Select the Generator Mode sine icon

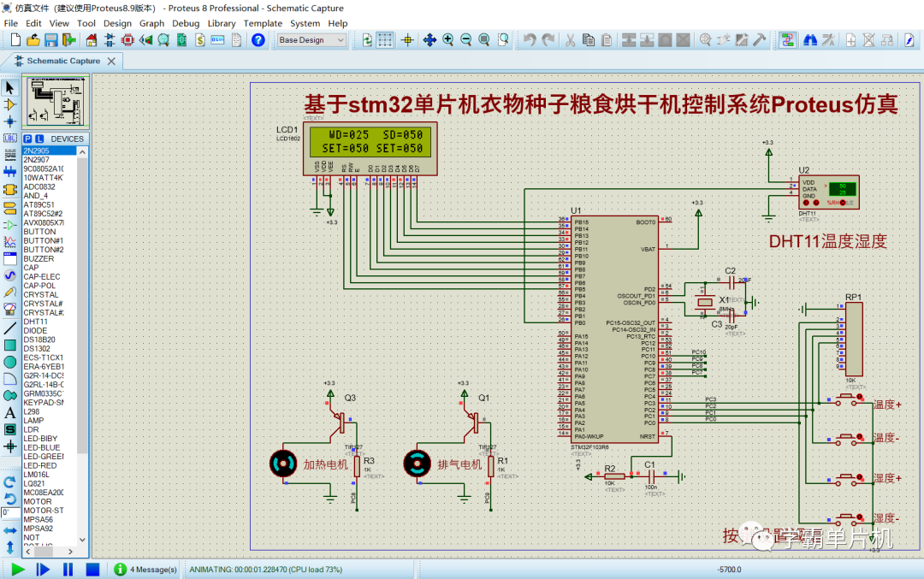tap(10, 275)
